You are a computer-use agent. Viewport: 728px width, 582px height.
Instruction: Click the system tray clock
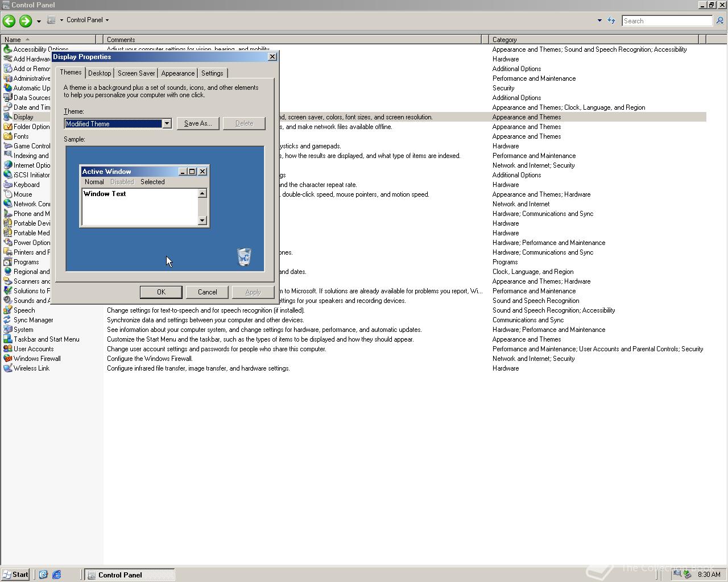pyautogui.click(x=709, y=575)
